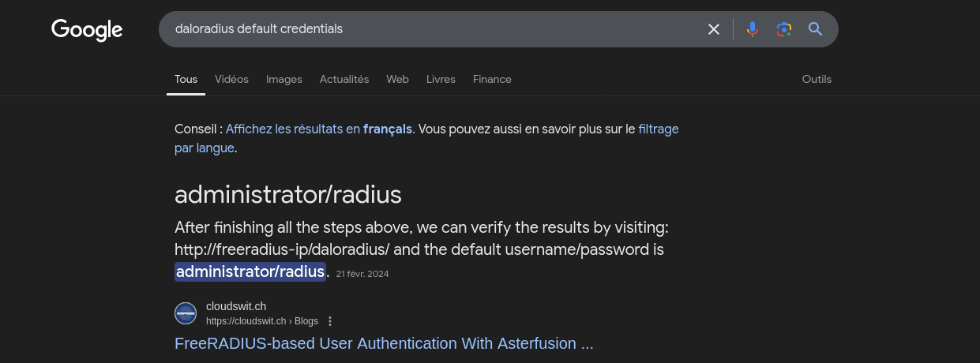980x363 pixels.
Task: Open the Outils search tools menu
Action: (817, 79)
